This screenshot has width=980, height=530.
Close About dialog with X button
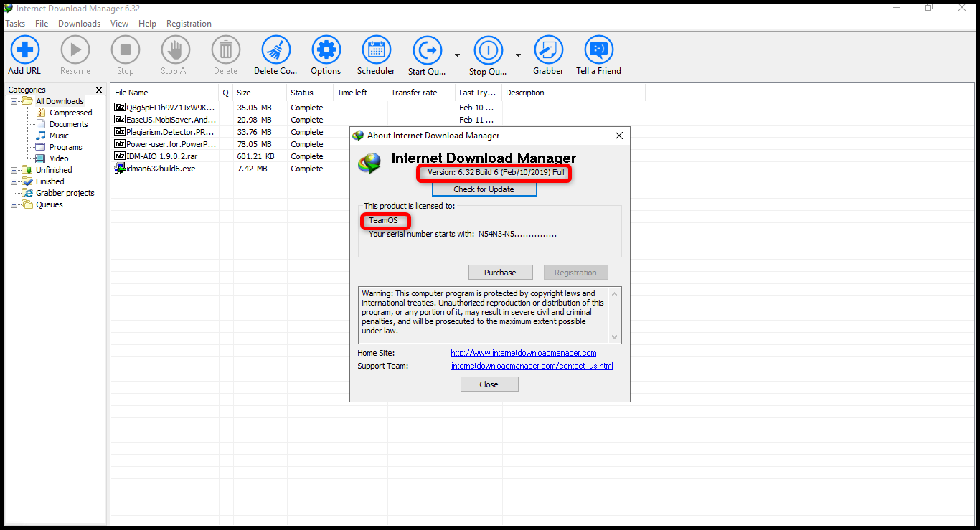[619, 136]
